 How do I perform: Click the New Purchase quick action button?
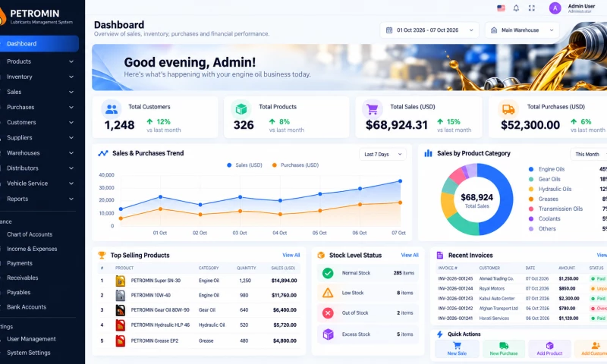coord(503,349)
